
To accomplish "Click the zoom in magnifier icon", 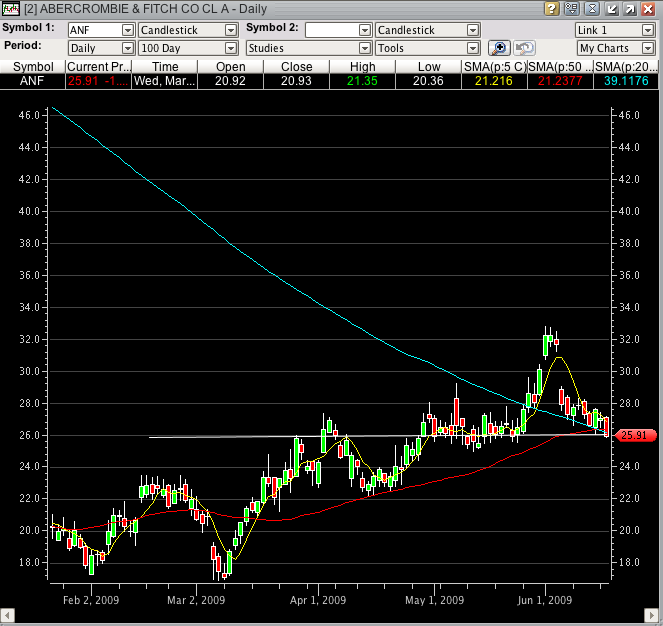I will tap(499, 48).
